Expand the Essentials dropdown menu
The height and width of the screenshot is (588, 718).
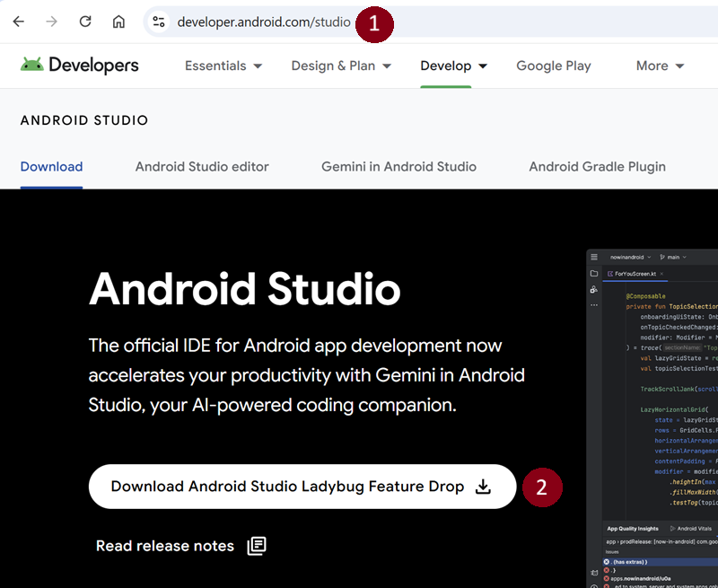pos(223,66)
